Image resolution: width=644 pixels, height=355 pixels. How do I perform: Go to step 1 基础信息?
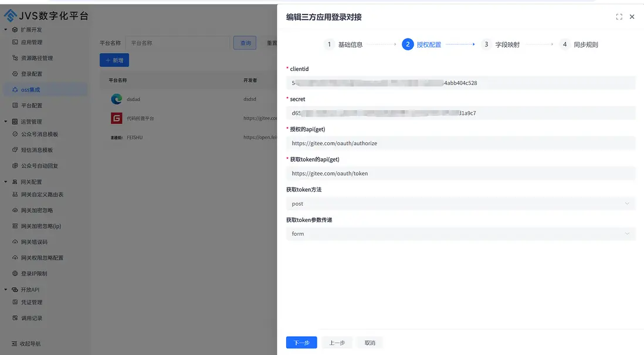343,45
